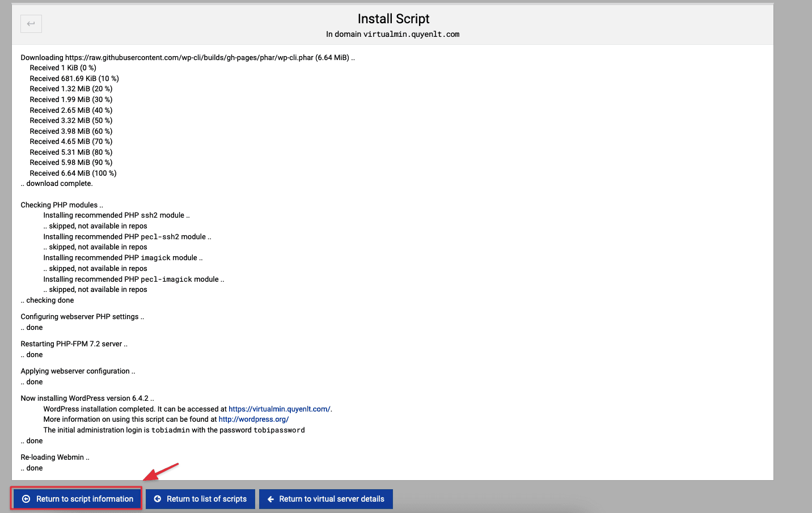Image resolution: width=812 pixels, height=513 pixels.
Task: Select the Checking PHP modules log heading
Action: click(x=61, y=205)
